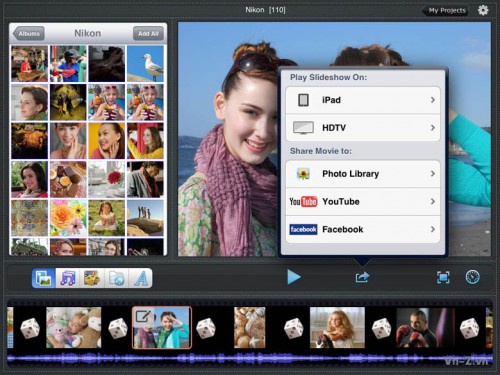The image size is (500, 375).
Task: Select the ornate tile pattern thumbnail
Action: [x=29, y=218]
